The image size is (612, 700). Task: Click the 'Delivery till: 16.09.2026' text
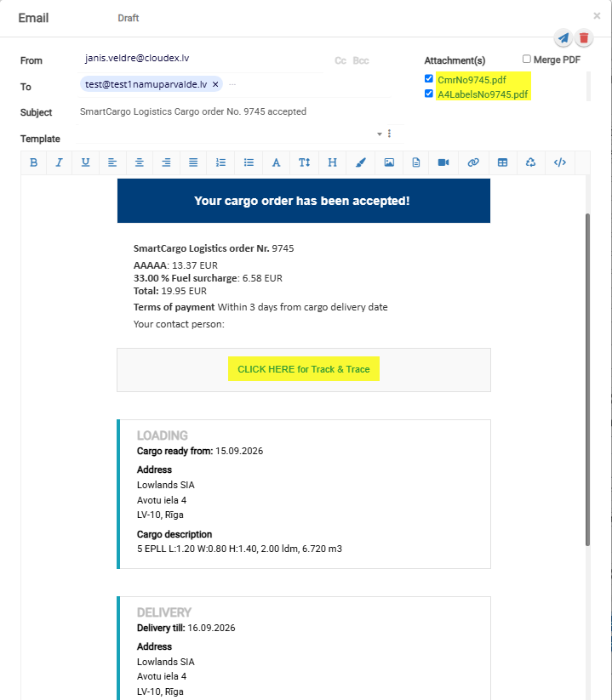(186, 628)
